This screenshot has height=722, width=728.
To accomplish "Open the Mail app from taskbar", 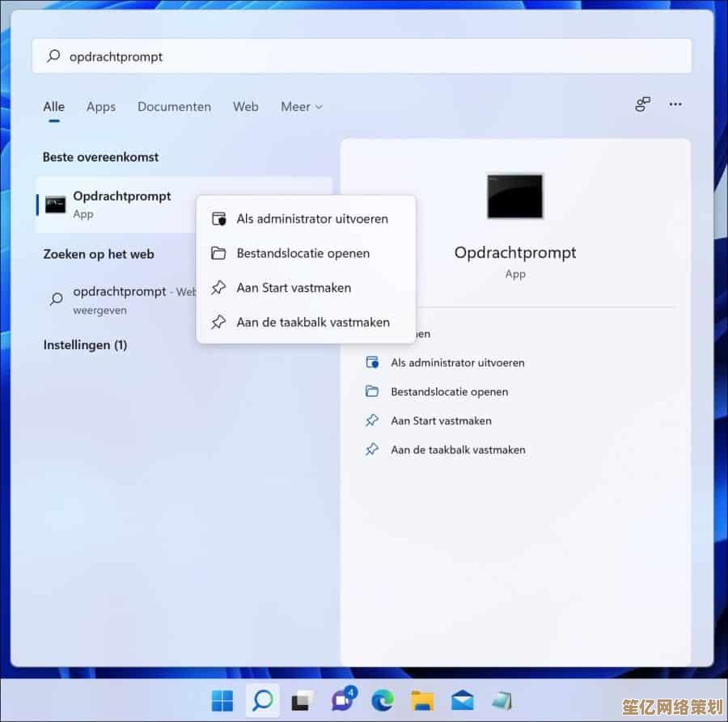I will click(x=463, y=701).
